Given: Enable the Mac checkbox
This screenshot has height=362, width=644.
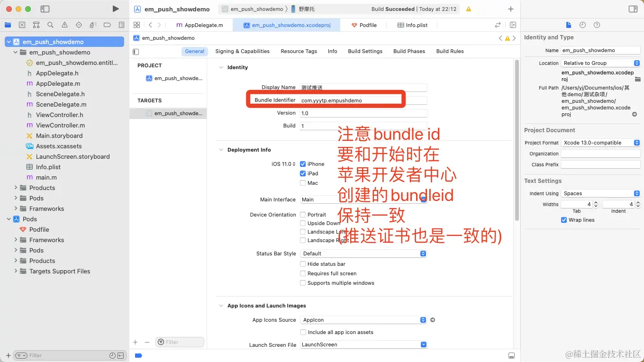Looking at the screenshot, I should [x=303, y=183].
